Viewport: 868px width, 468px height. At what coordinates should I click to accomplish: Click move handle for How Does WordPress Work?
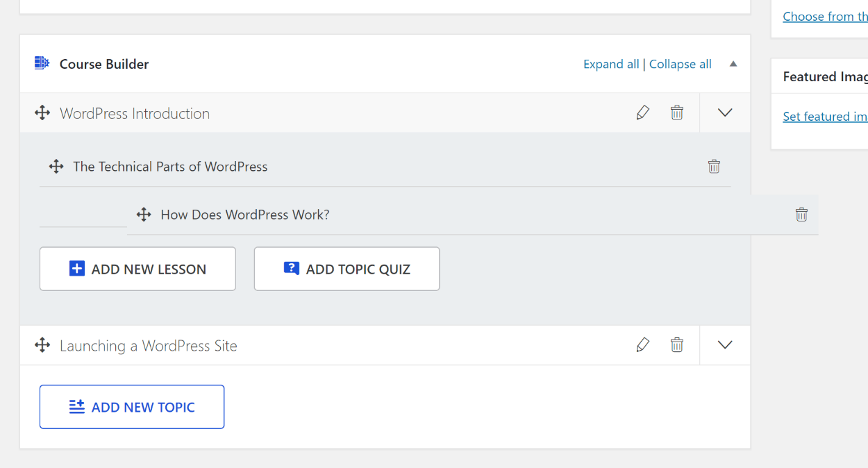pos(144,215)
